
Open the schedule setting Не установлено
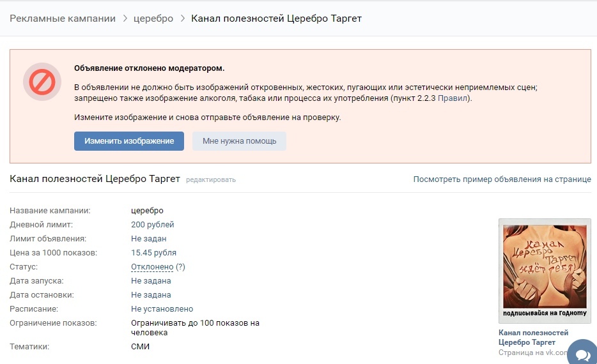point(162,309)
